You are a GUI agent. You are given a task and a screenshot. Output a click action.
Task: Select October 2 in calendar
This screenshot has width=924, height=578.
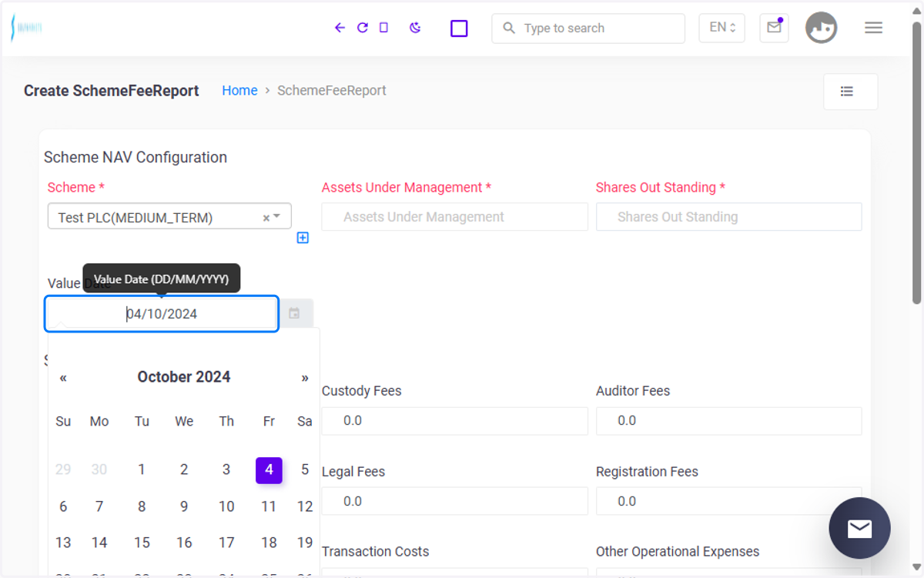184,469
